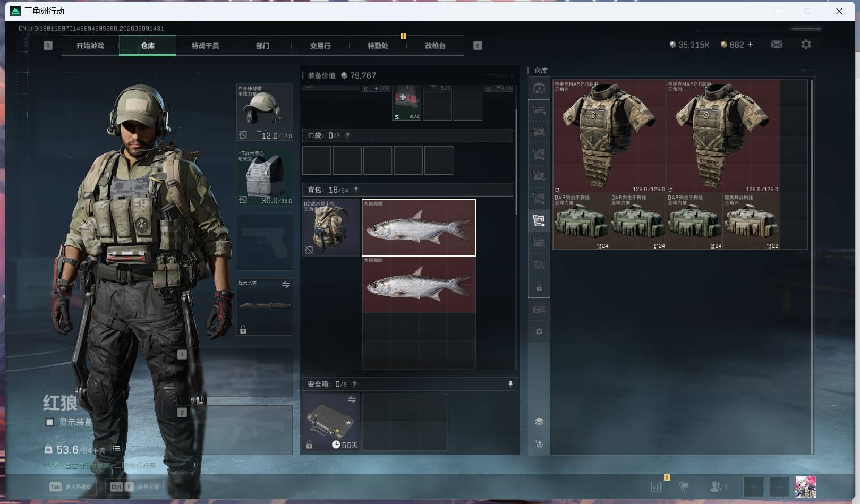This screenshot has width=860, height=504.
Task: Open the flag icon in bottom bar
Action: pos(684,486)
